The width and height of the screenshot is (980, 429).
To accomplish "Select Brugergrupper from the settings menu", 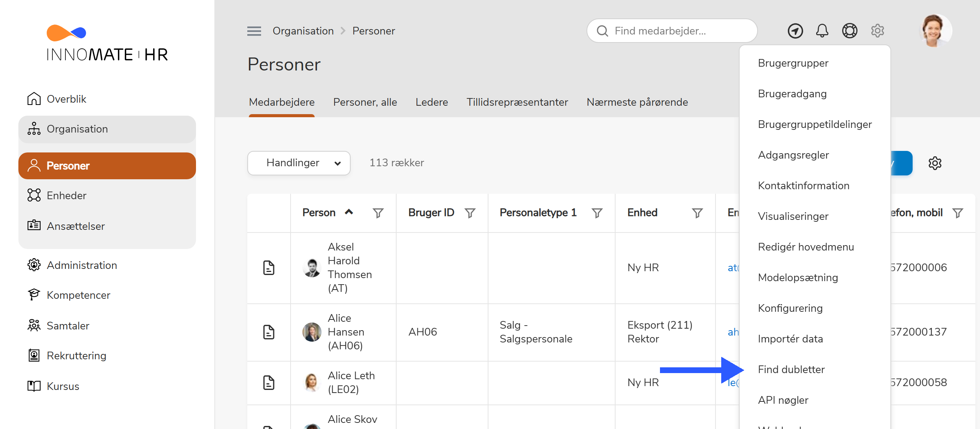I will [793, 63].
